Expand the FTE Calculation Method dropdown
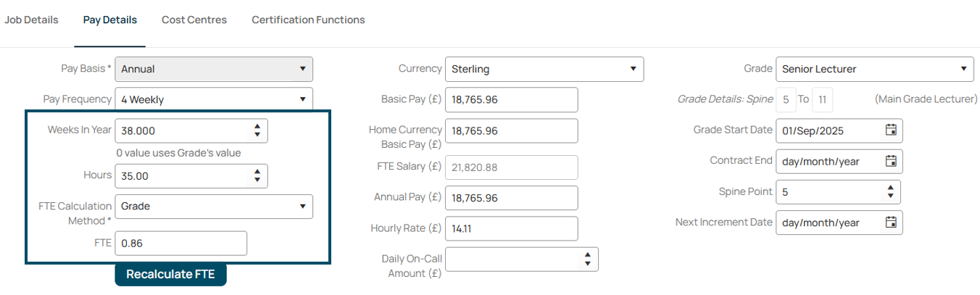The height and width of the screenshot is (295, 980). tap(214, 206)
